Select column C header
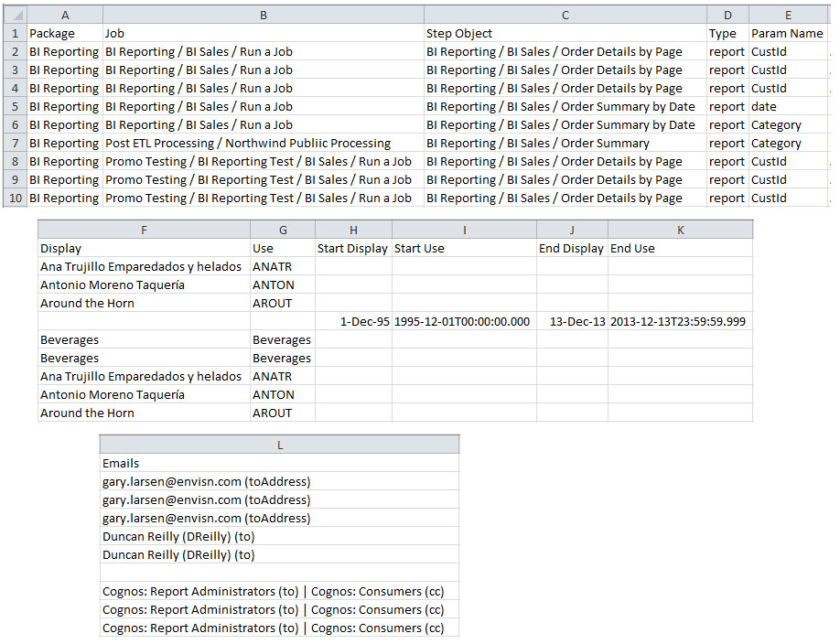 (565, 15)
